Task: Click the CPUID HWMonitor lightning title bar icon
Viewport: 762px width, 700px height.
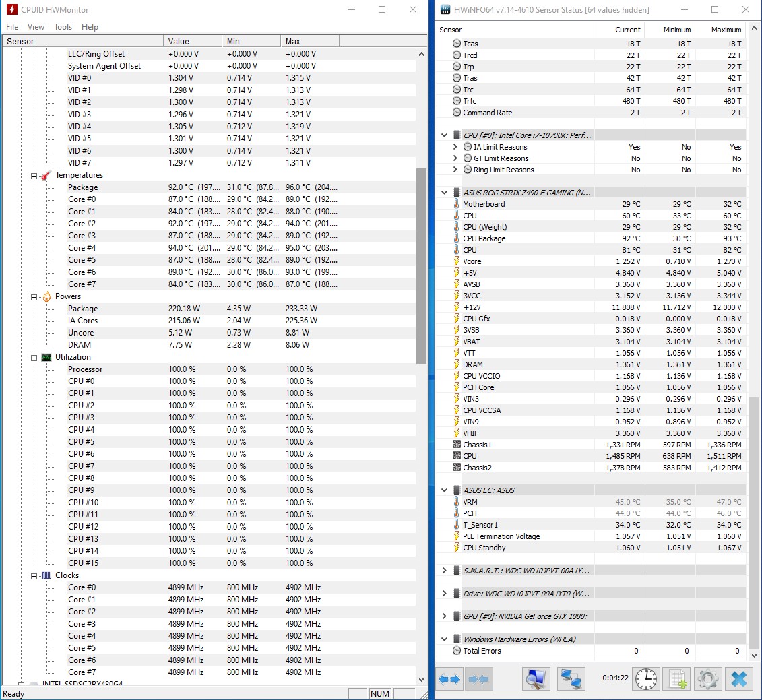Action: tap(11, 9)
